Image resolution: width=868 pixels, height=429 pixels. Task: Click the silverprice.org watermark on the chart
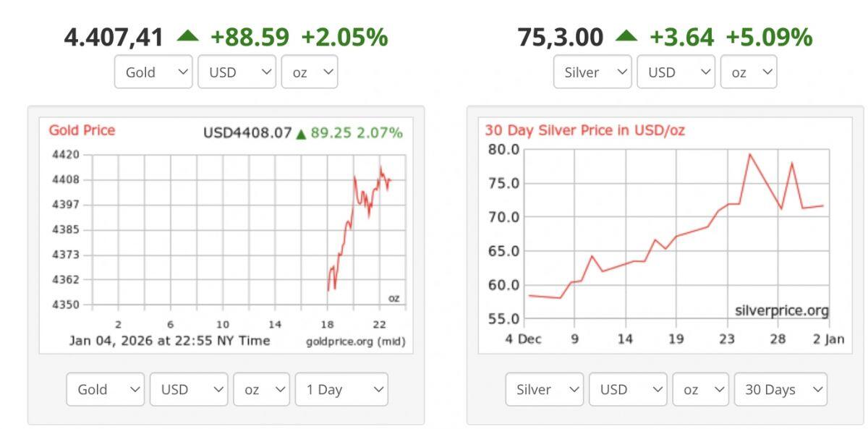pyautogui.click(x=781, y=311)
